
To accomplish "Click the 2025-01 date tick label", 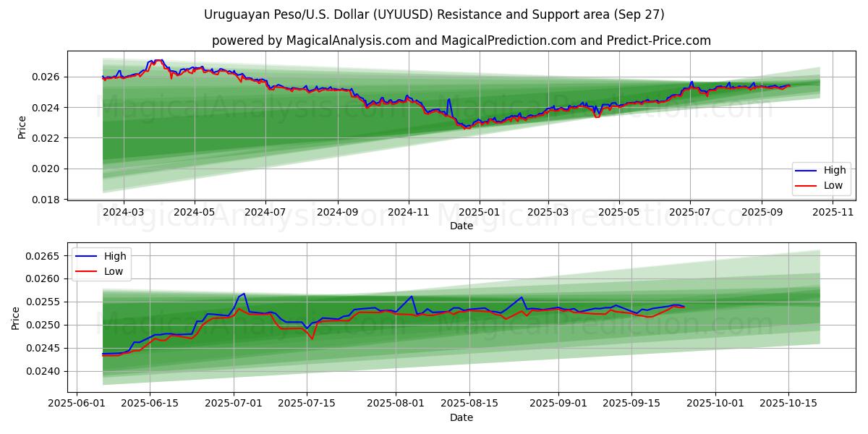I will [479, 212].
